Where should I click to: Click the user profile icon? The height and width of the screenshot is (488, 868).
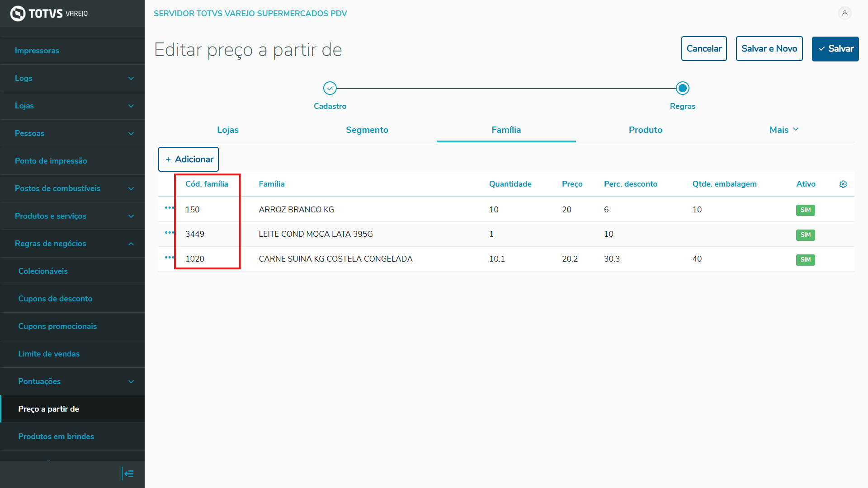coord(844,13)
